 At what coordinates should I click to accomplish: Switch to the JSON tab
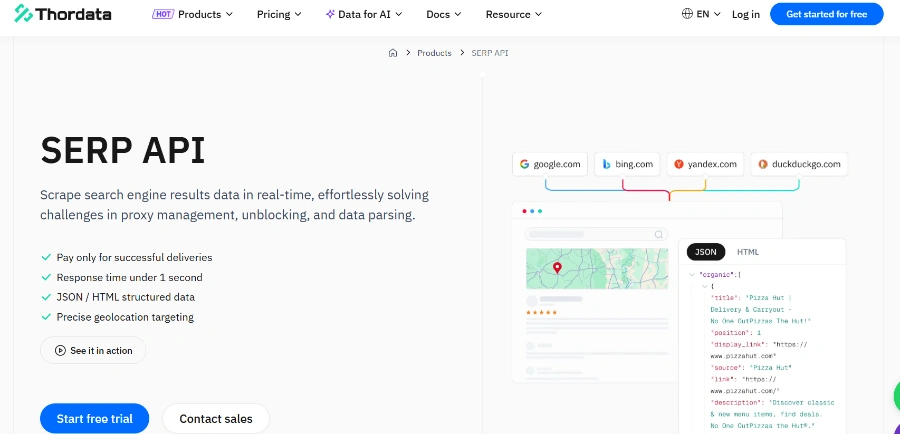(705, 252)
